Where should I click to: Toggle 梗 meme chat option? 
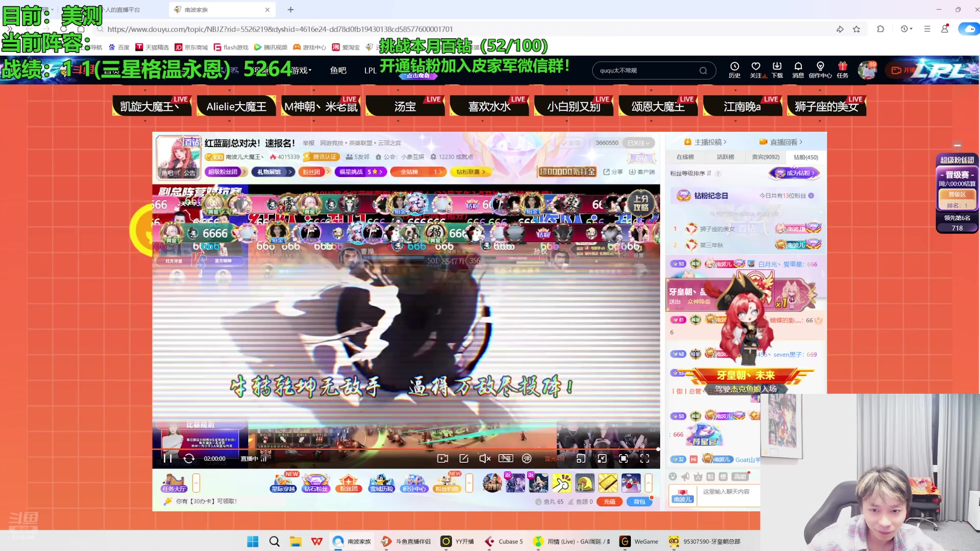click(723, 477)
